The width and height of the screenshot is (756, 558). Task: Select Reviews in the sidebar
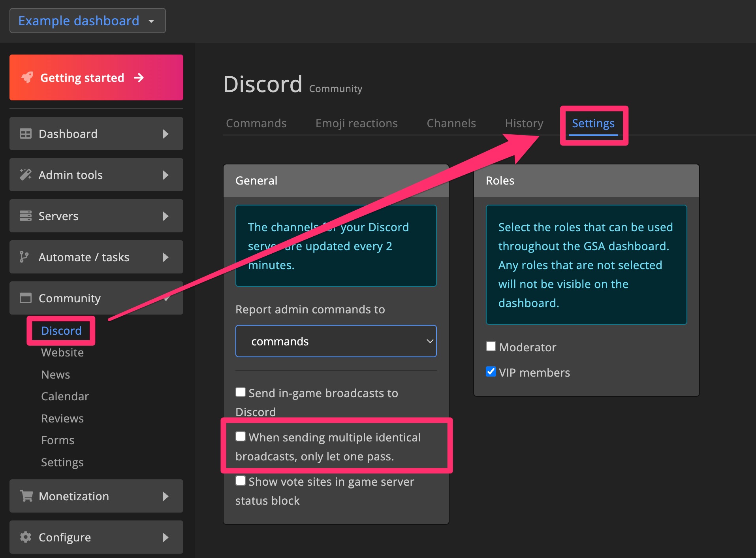[x=62, y=418]
